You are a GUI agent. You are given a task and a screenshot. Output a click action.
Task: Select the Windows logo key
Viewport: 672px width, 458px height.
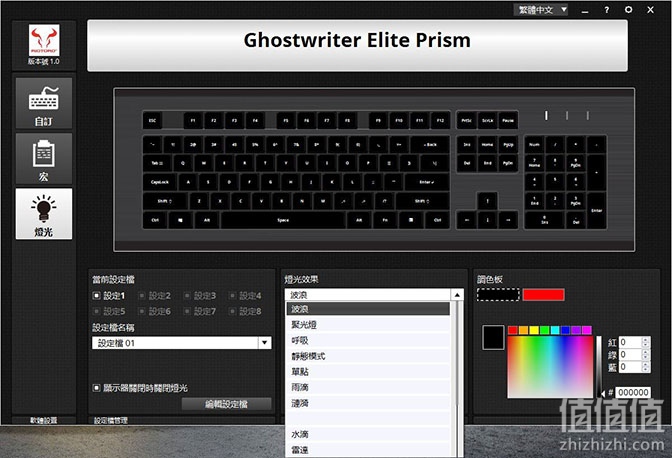point(180,220)
